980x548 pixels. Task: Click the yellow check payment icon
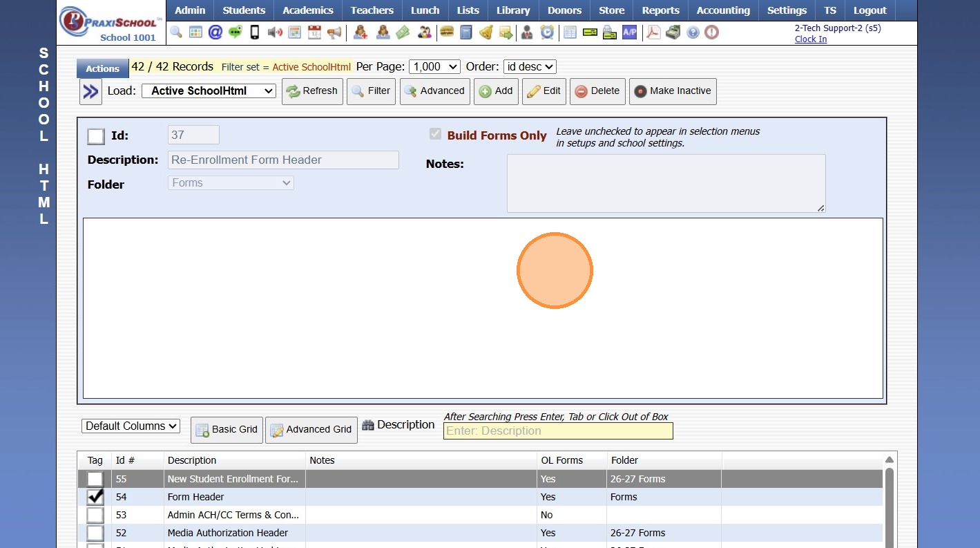[x=590, y=32]
